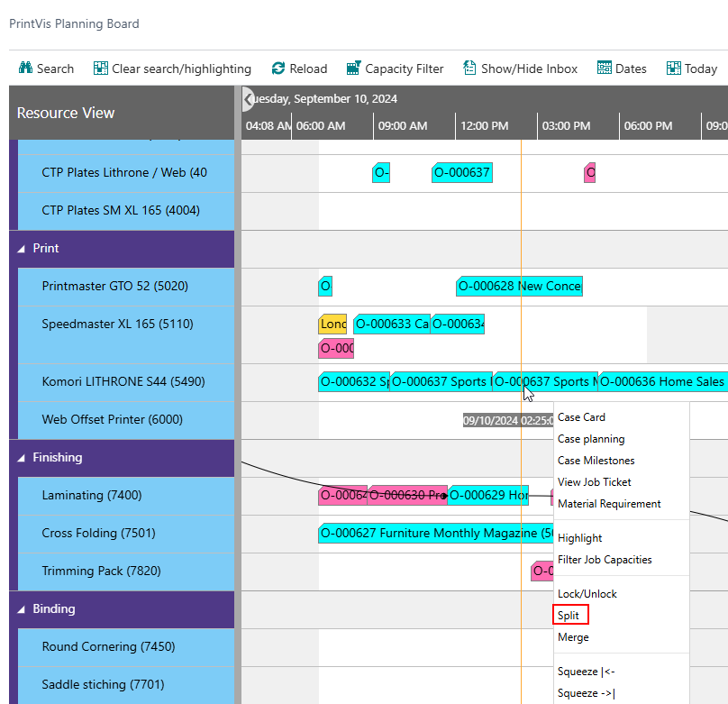Click the Search binoculars icon
Image resolution: width=728 pixels, height=704 pixels.
click(x=25, y=68)
